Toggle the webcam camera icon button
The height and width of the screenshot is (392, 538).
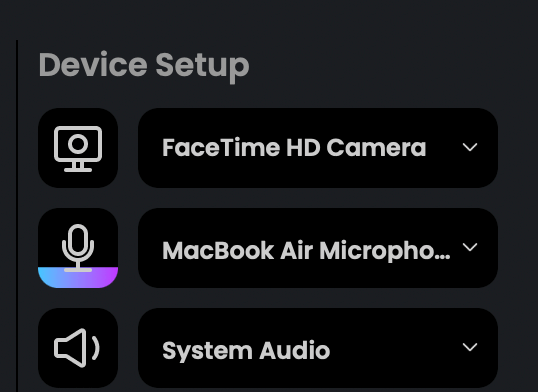pyautogui.click(x=78, y=148)
